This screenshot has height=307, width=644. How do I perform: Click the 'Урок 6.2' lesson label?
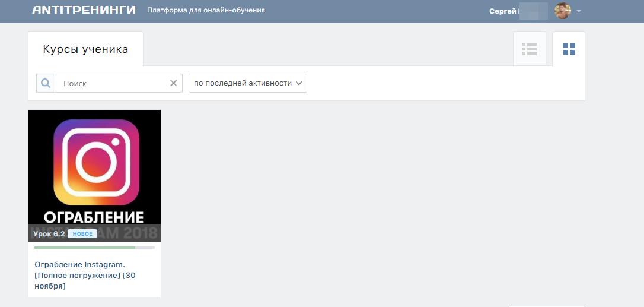tap(49, 234)
